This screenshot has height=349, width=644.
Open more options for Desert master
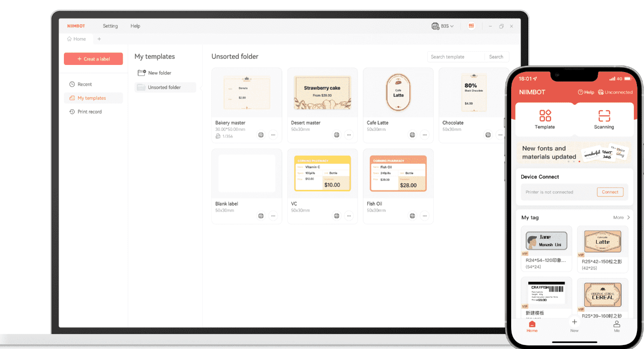tap(349, 135)
